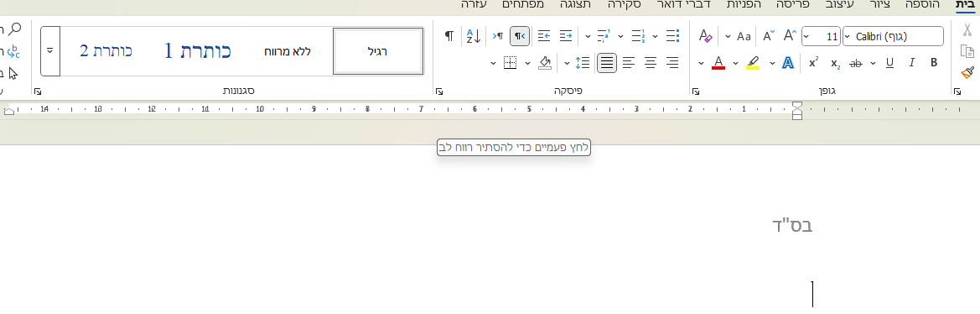The width and height of the screenshot is (980, 314).
Task: Decrease font size with small A
Action: click(769, 36)
